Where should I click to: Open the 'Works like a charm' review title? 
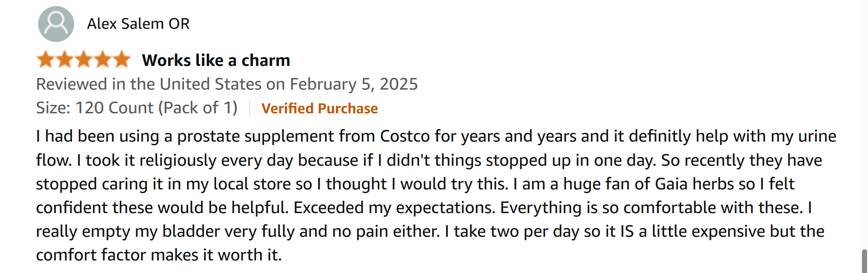tap(216, 60)
